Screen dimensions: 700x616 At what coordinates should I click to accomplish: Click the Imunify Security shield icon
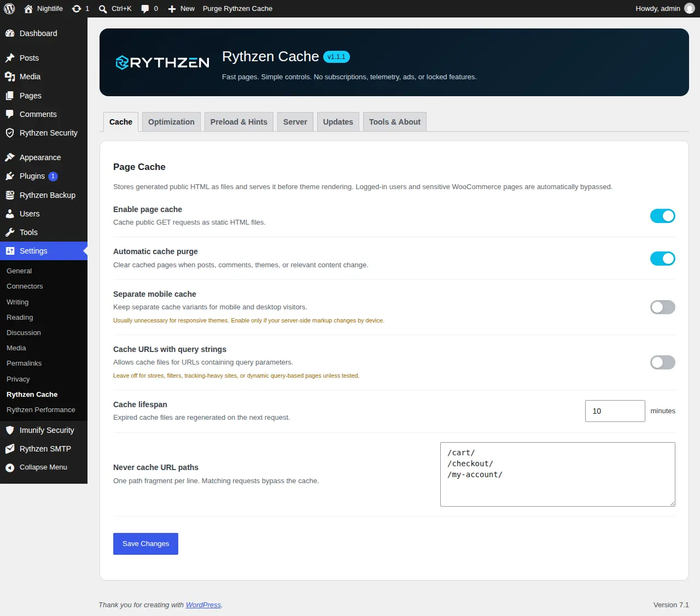(x=10, y=430)
